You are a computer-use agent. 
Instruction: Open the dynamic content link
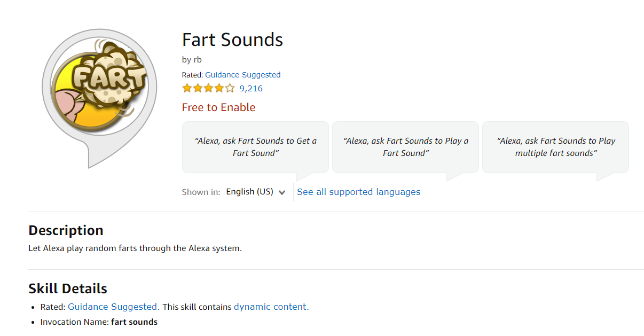pyautogui.click(x=271, y=307)
